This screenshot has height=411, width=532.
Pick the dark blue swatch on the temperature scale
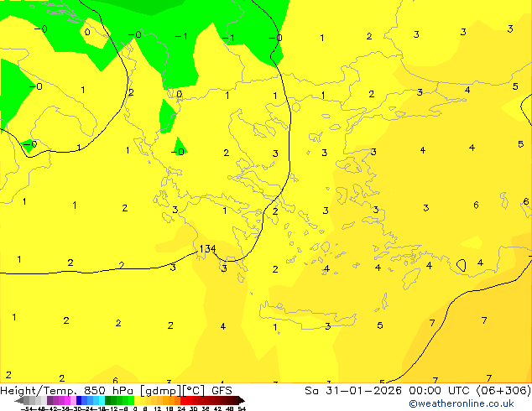tap(79, 400)
